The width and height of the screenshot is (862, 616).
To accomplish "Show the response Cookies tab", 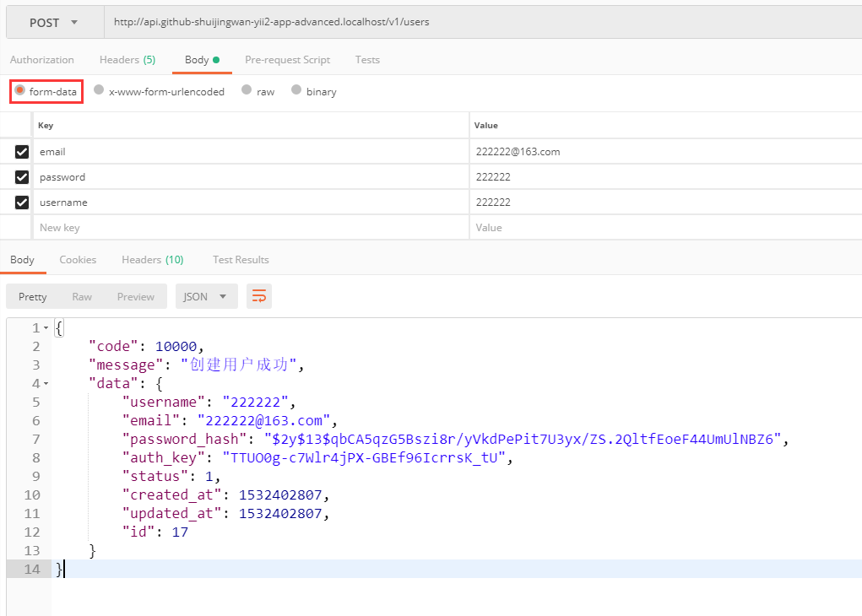I will [x=78, y=260].
